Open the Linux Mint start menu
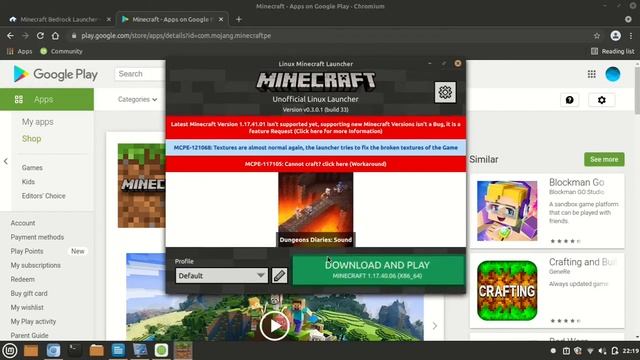 click(10, 350)
